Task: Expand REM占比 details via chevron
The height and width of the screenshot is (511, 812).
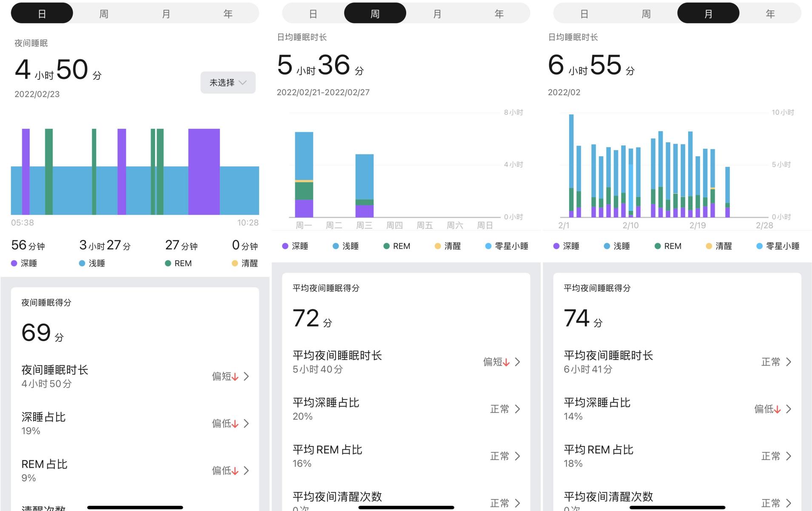Action: (x=246, y=471)
